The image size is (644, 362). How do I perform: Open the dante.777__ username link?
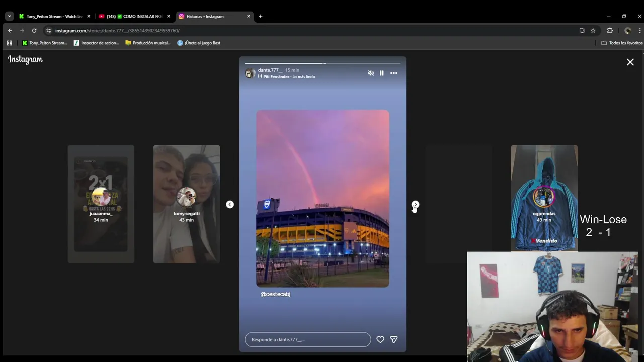coord(270,70)
